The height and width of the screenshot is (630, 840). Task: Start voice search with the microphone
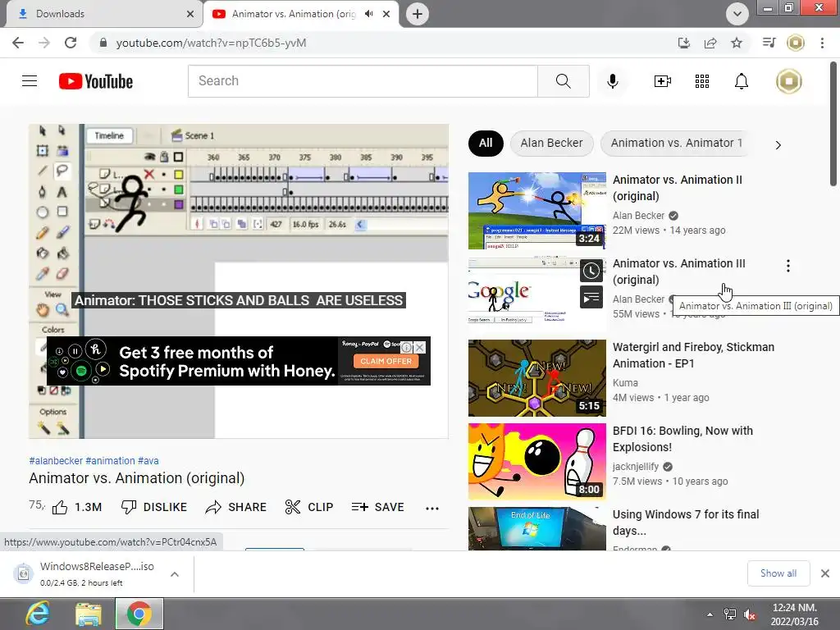click(612, 81)
